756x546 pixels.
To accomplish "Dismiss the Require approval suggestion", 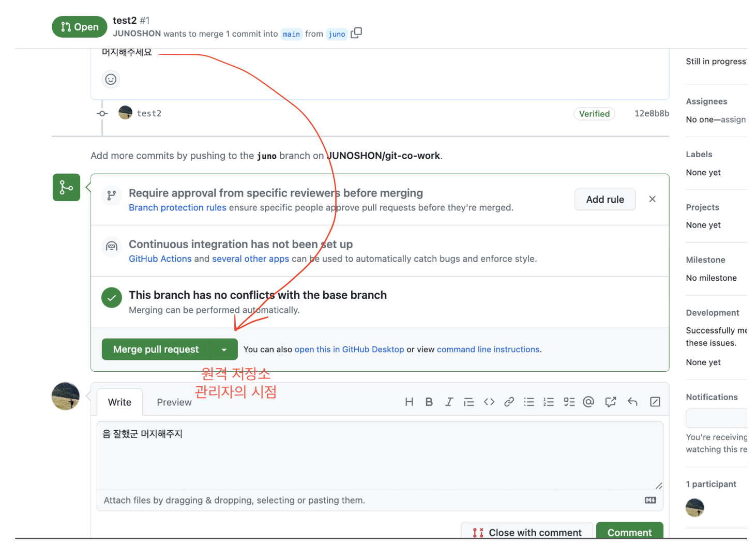I will click(x=653, y=199).
